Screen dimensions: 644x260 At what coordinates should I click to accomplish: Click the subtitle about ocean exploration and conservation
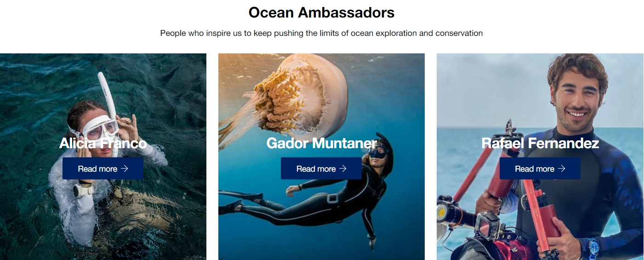point(322,33)
